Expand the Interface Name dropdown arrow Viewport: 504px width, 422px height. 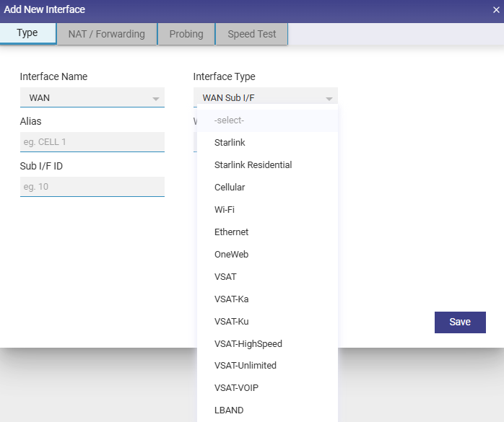tap(155, 98)
